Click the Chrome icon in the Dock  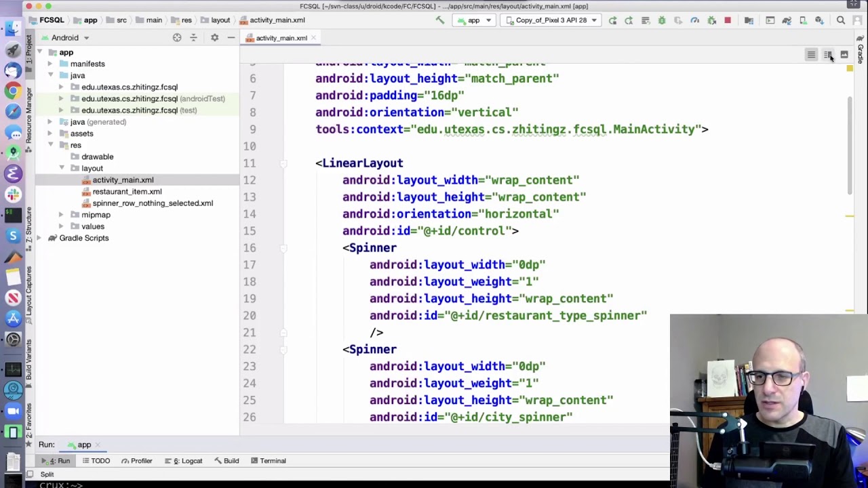(13, 91)
